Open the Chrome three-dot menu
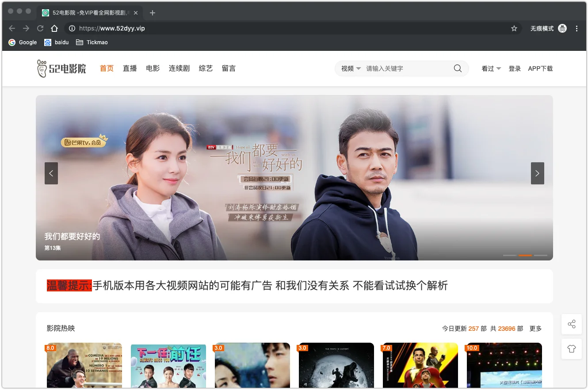This screenshot has width=588, height=390. [577, 28]
